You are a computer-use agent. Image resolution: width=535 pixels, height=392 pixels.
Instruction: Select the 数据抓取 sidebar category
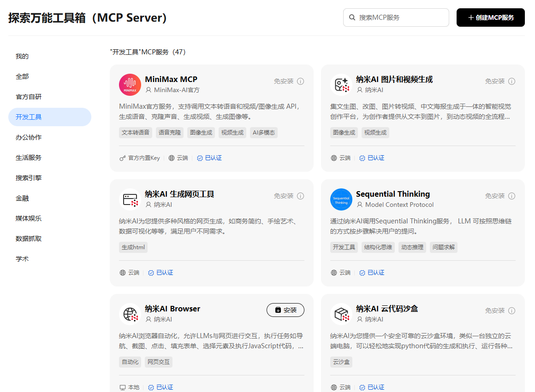(x=50, y=239)
